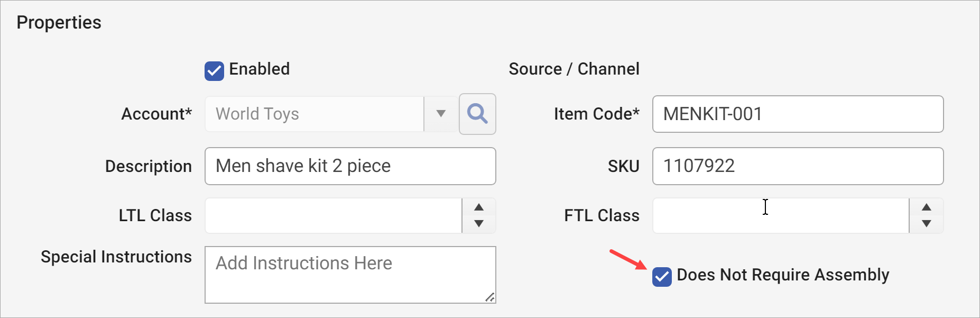Click the magnifying glass to search accounts
The height and width of the screenshot is (318, 980).
(x=477, y=114)
